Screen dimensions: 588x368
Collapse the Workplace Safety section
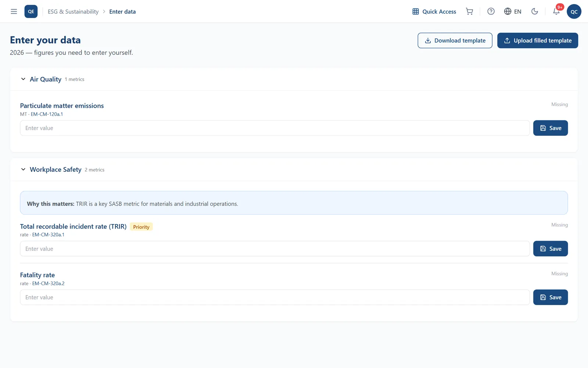point(23,169)
